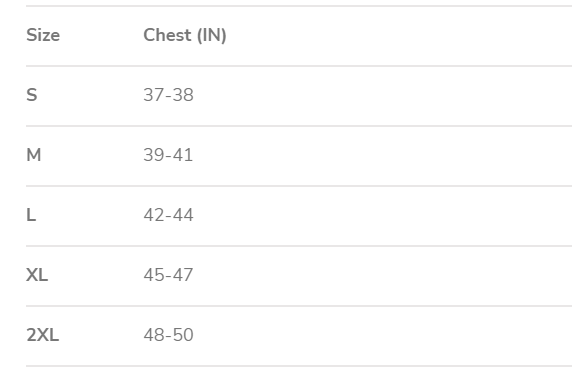This screenshot has height=379, width=573.
Task: Click the empty area right of 39-41
Action: tap(383, 156)
